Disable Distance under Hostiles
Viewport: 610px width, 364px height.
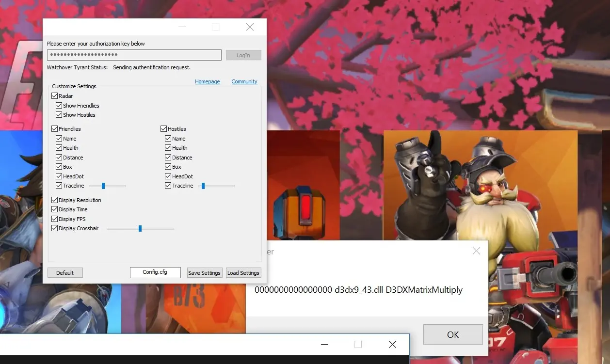(x=168, y=158)
